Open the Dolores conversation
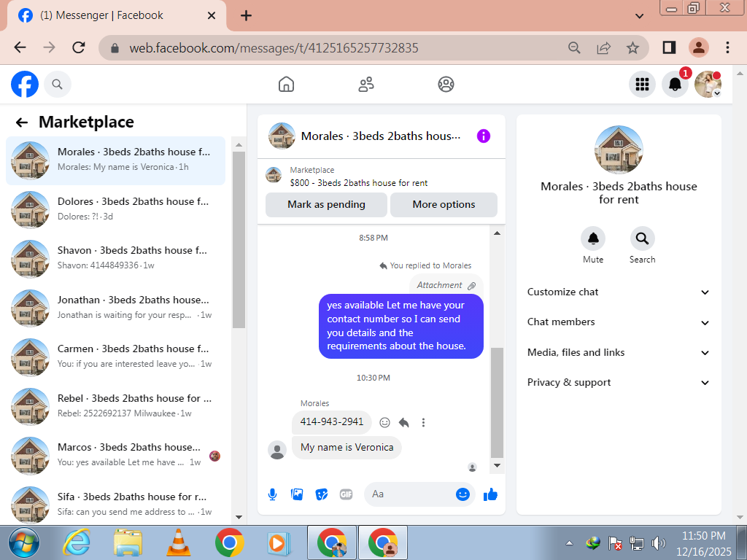 coord(115,209)
